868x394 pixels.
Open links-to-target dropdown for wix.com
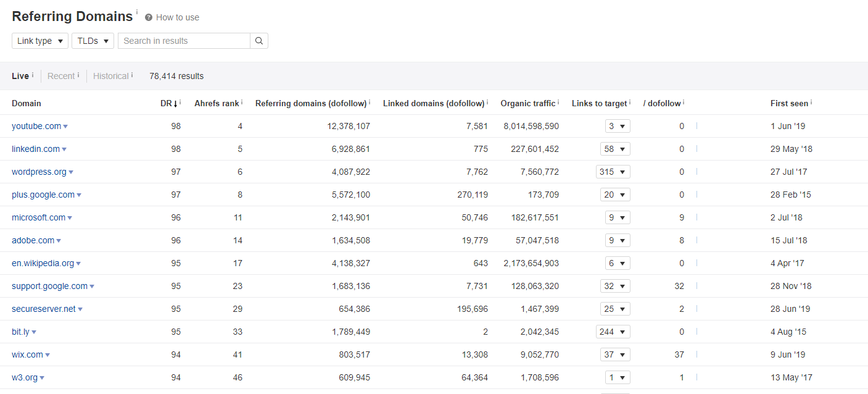click(615, 354)
